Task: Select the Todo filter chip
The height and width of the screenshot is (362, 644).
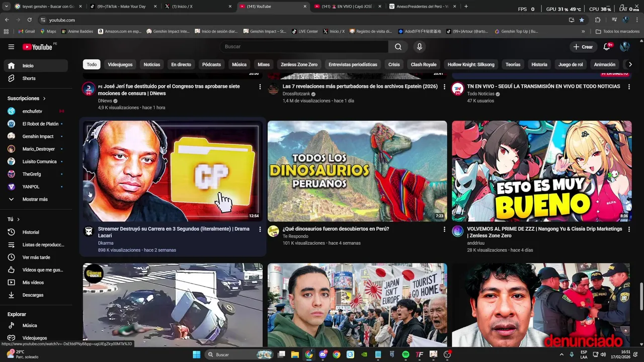Action: (x=92, y=64)
